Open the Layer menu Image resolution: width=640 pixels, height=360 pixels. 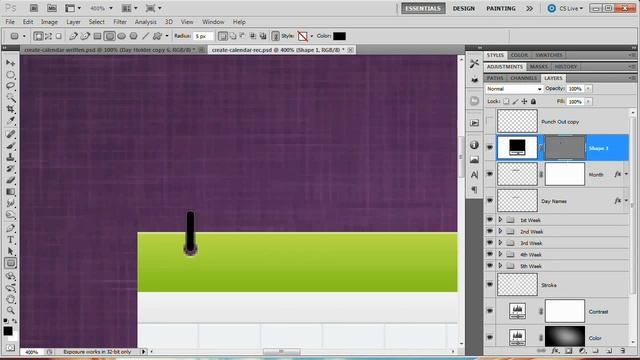coord(73,22)
